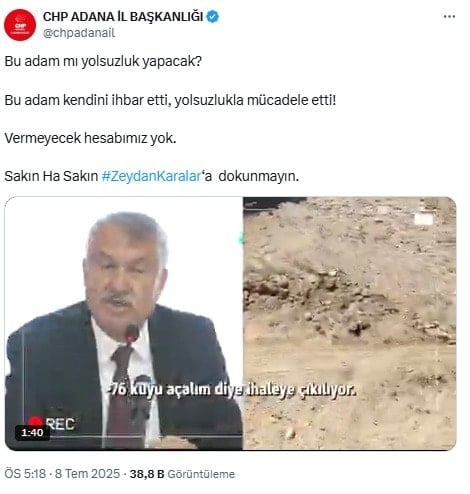Open the ÖS 5:18 timestamp link
470x494 pixels.
click(25, 474)
